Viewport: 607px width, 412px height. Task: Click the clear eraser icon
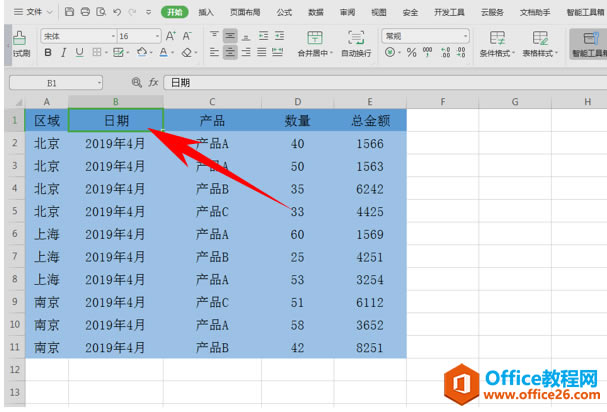click(187, 52)
